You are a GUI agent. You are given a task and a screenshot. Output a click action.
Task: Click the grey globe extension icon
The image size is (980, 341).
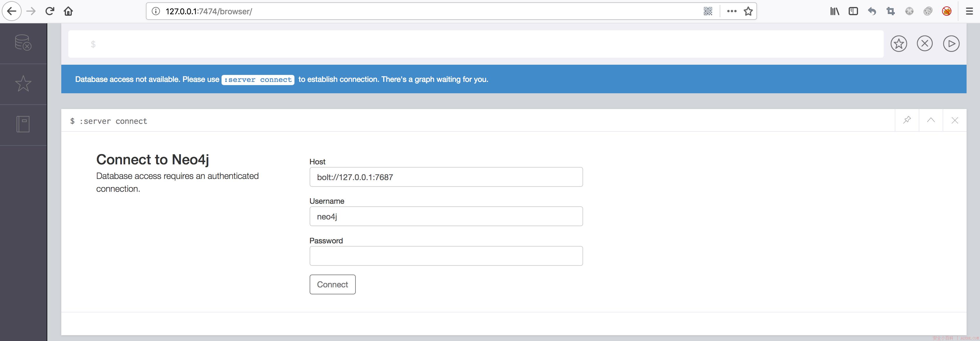(x=909, y=11)
